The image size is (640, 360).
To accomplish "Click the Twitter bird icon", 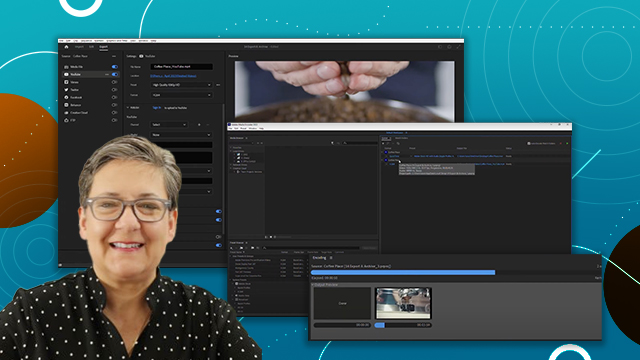I will pyautogui.click(x=66, y=90).
